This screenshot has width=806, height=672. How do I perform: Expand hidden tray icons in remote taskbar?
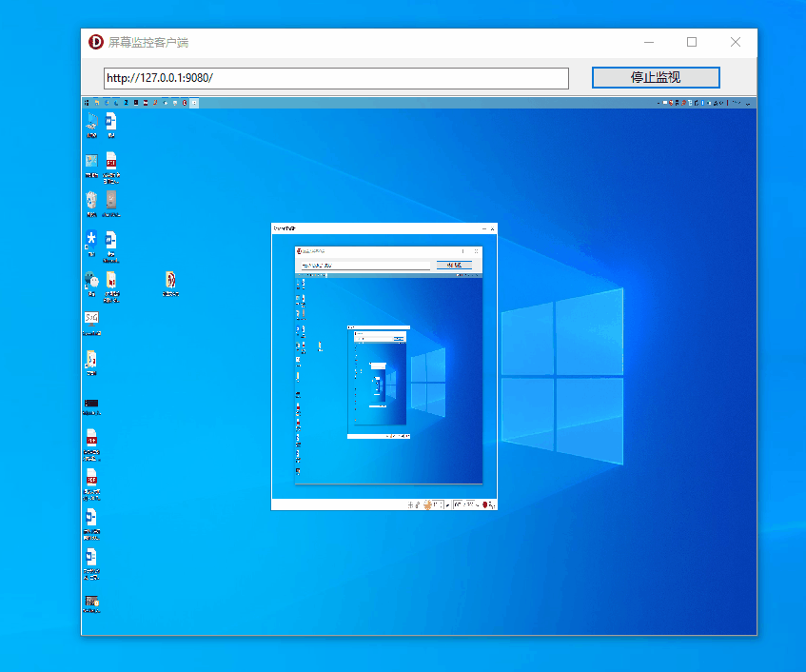tap(658, 102)
